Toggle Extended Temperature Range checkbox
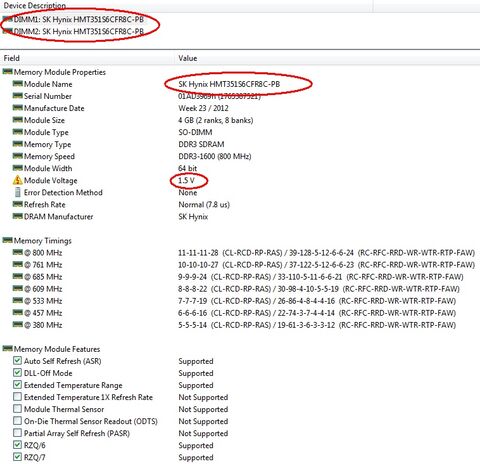The height and width of the screenshot is (464, 480). 17,384
